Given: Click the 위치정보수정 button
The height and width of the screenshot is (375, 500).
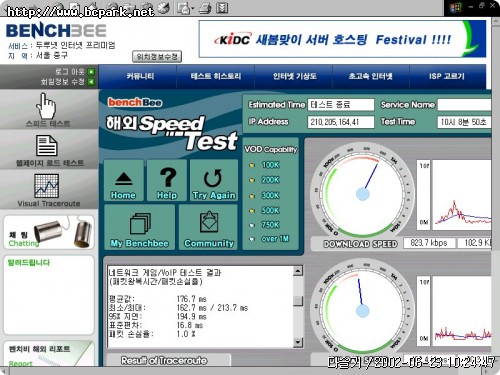Looking at the screenshot, I should tap(157, 57).
